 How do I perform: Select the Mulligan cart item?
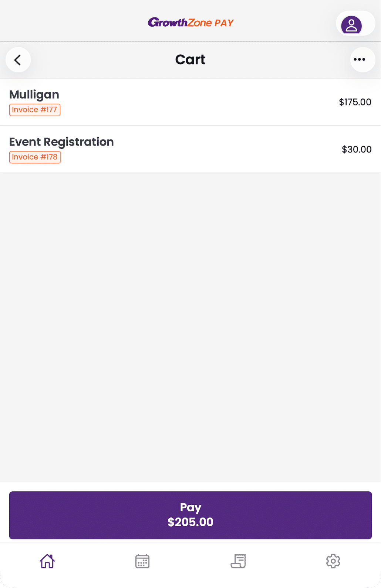pos(190,102)
